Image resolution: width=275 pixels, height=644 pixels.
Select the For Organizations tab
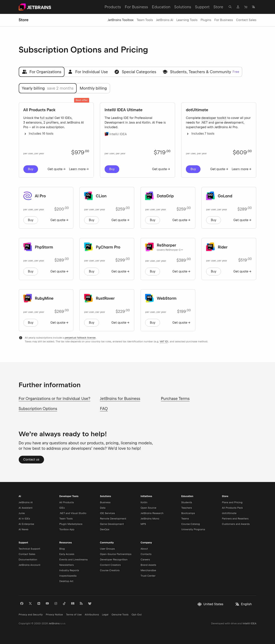(41, 72)
